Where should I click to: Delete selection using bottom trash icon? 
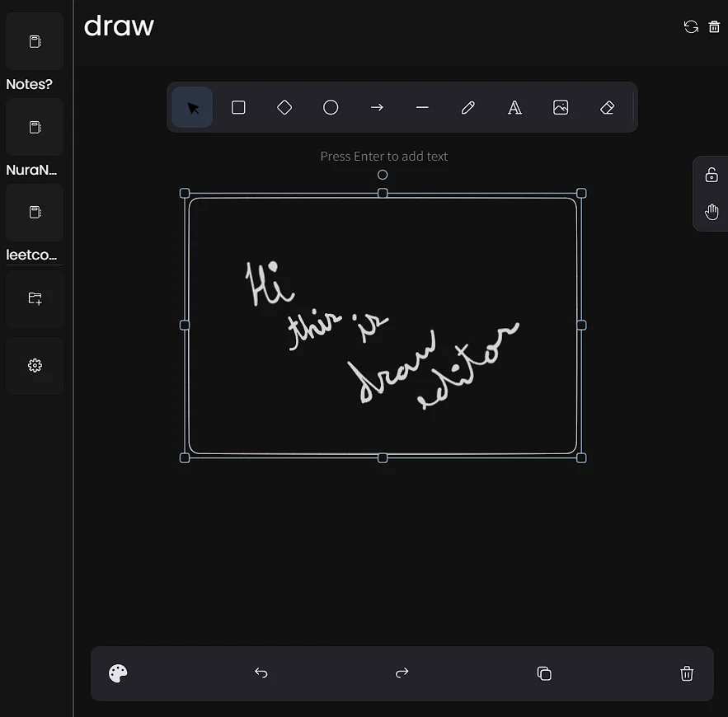687,673
